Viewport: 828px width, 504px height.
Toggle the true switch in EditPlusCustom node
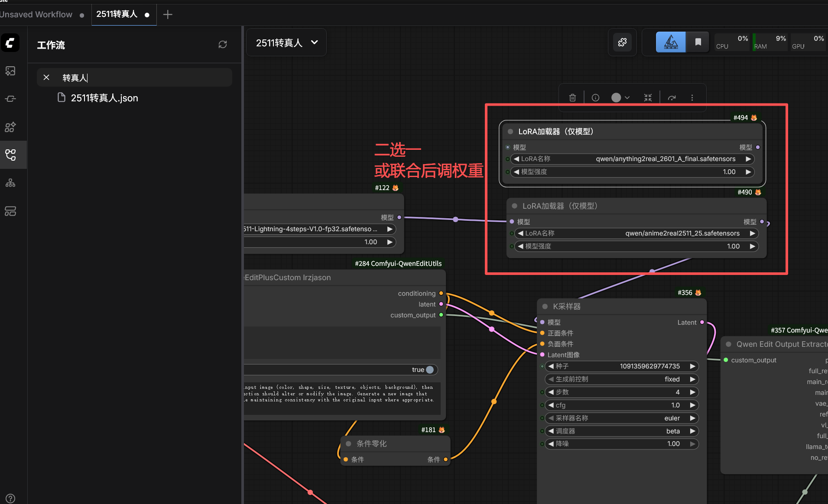pos(429,370)
